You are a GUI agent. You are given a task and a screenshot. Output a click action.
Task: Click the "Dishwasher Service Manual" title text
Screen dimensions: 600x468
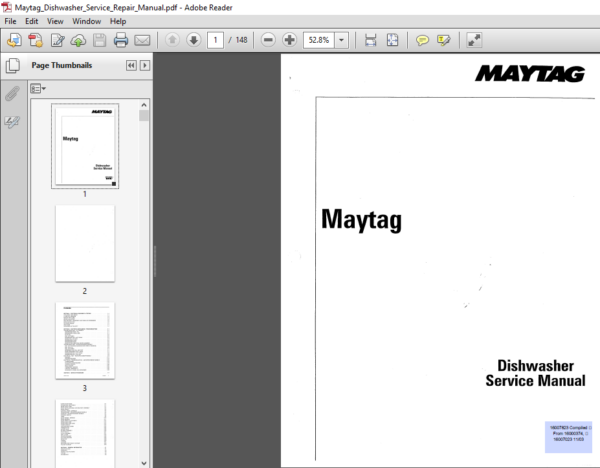[535, 373]
